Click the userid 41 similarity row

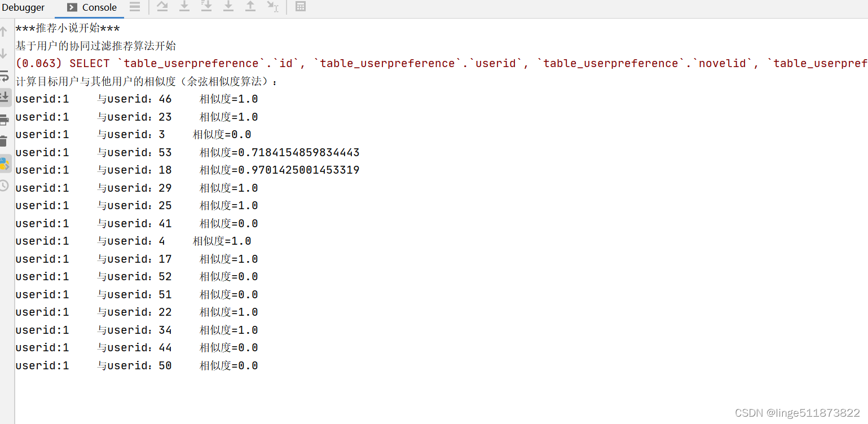pos(136,224)
